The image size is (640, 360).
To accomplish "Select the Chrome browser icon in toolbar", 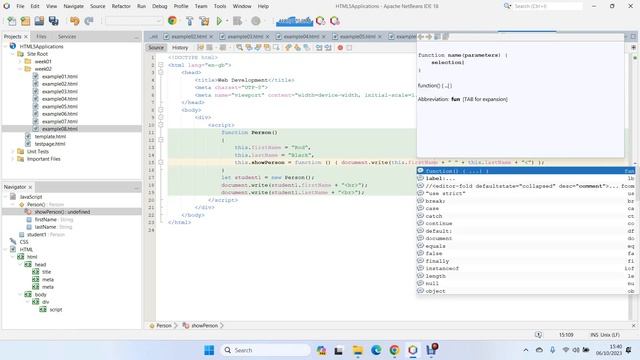I will point(172,21).
